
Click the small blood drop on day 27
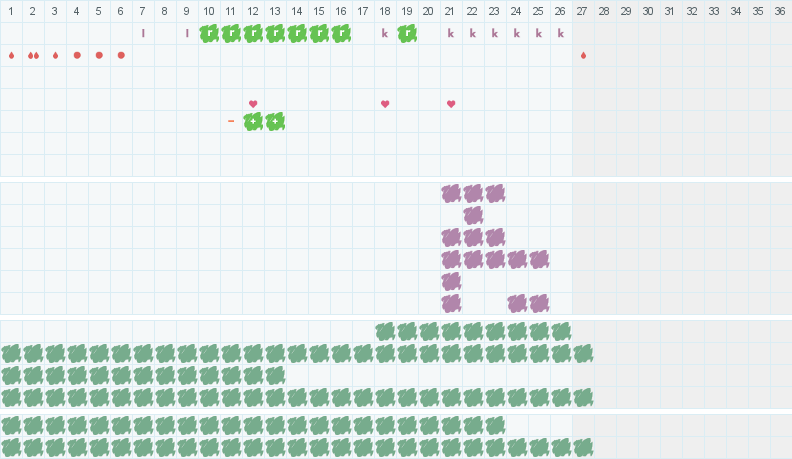[583, 55]
